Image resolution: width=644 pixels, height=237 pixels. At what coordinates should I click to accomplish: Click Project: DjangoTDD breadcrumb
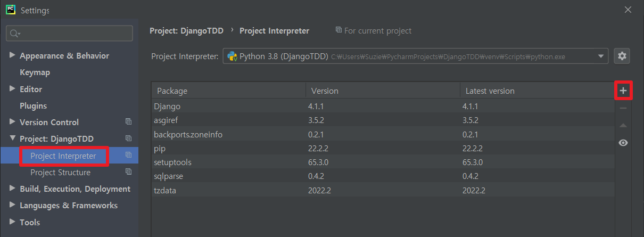pos(186,31)
